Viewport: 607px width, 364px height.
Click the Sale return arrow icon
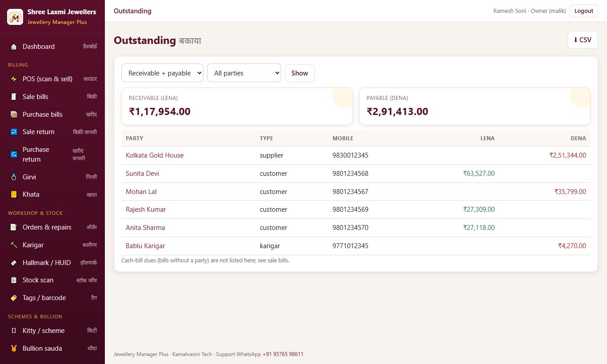(x=14, y=132)
